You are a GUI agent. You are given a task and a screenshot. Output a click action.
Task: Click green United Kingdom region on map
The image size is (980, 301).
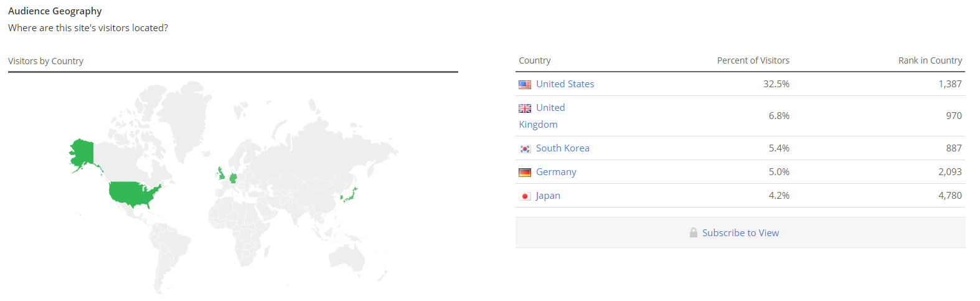tap(221, 173)
